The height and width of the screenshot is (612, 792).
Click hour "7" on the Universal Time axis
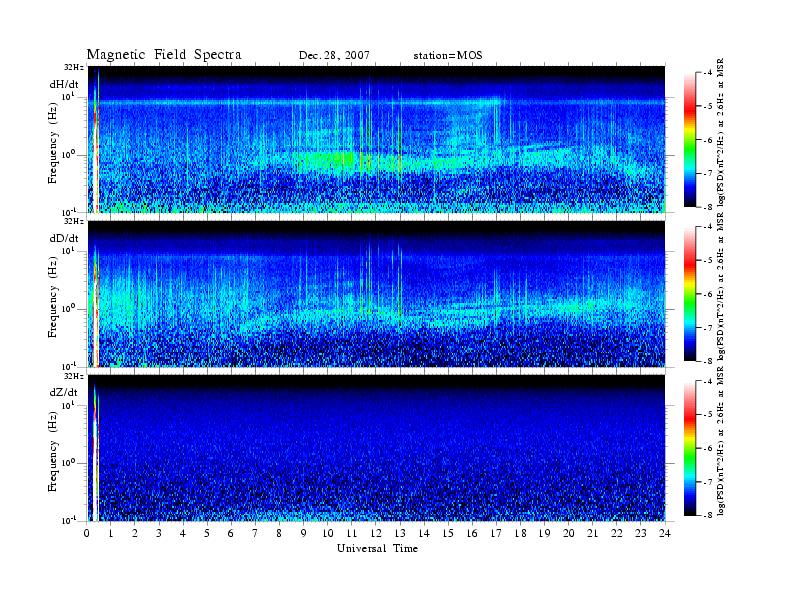point(255,534)
